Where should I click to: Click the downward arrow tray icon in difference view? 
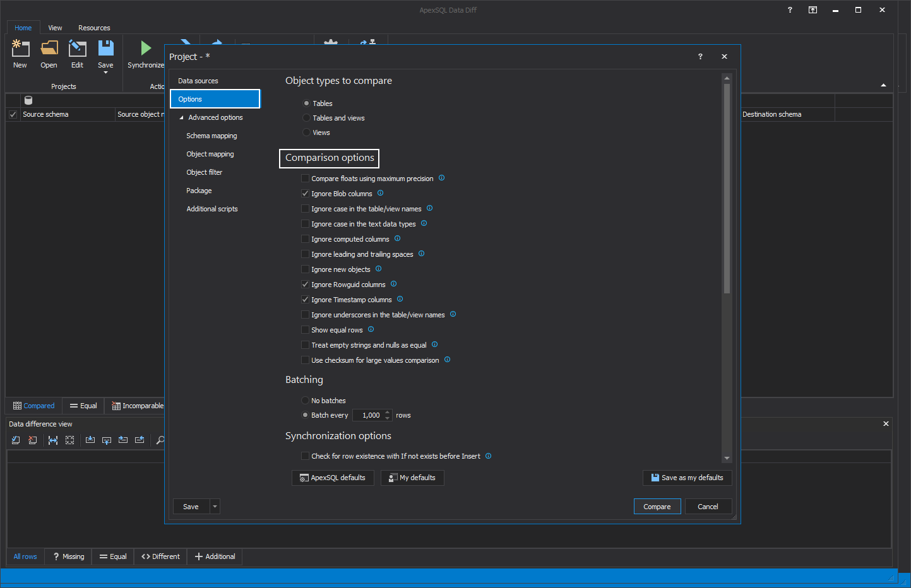(x=90, y=440)
